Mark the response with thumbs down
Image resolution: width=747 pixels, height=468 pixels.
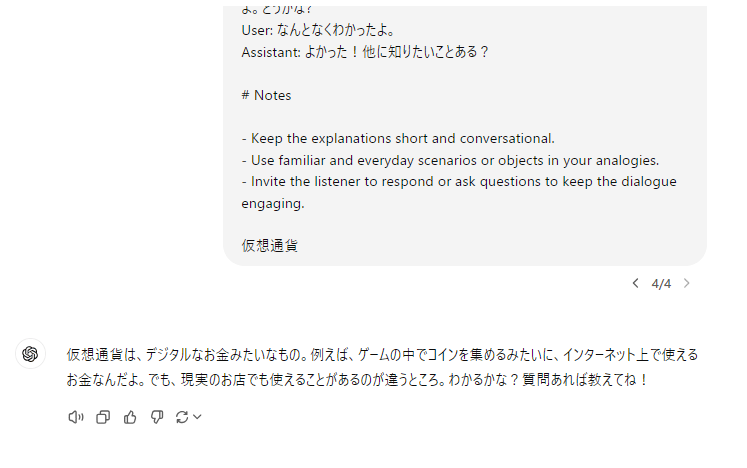point(156,417)
